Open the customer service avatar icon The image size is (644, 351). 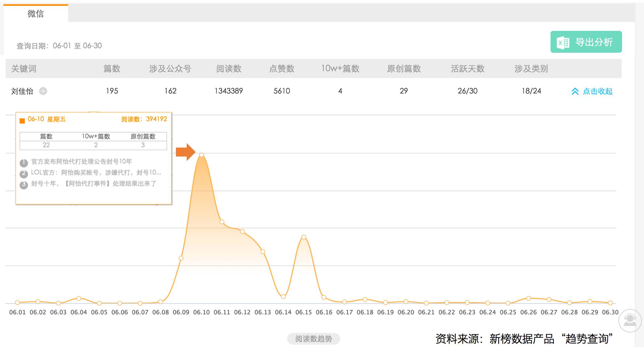[x=630, y=320]
